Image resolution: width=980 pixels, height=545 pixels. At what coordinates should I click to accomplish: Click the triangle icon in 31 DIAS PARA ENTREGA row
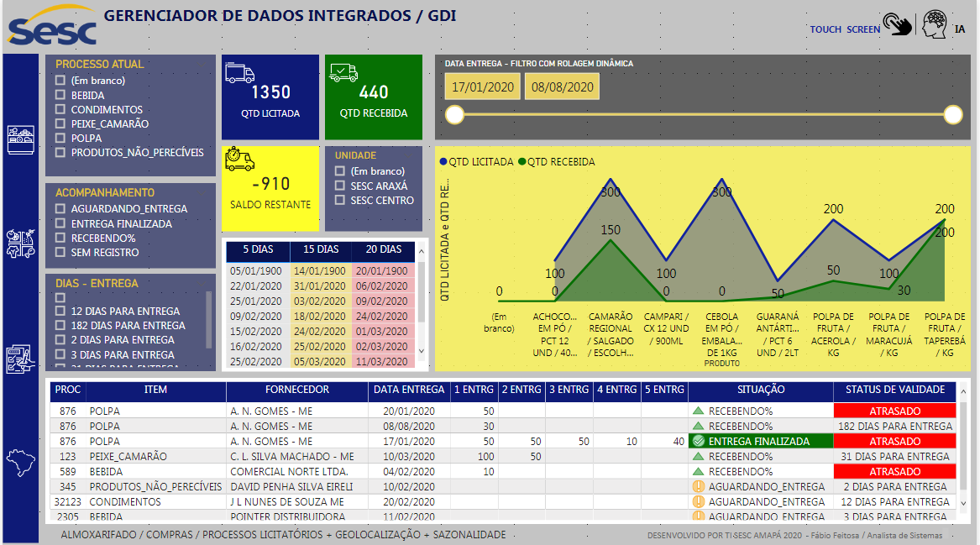click(699, 456)
